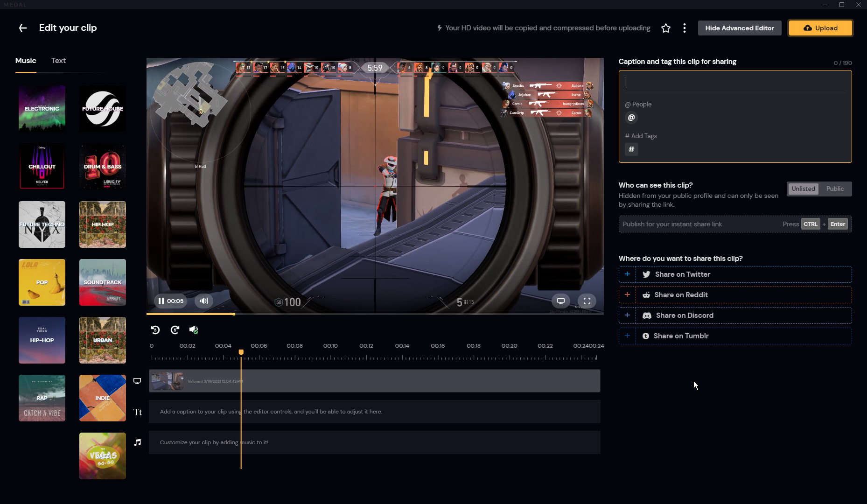Select the Valorant video clip track
Viewport: 867px width, 504px height.
tap(375, 381)
